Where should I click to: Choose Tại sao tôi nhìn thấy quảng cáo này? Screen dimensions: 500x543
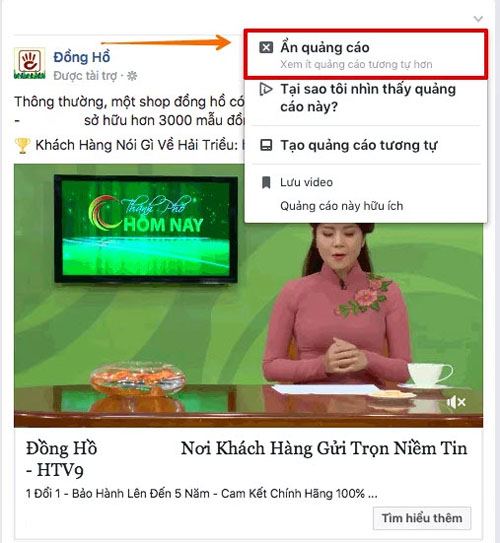tap(366, 98)
